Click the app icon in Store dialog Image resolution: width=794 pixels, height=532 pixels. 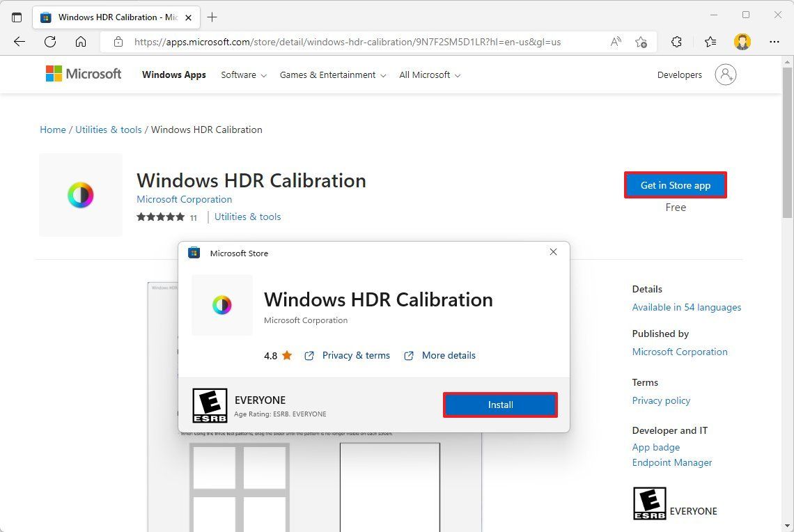221,305
